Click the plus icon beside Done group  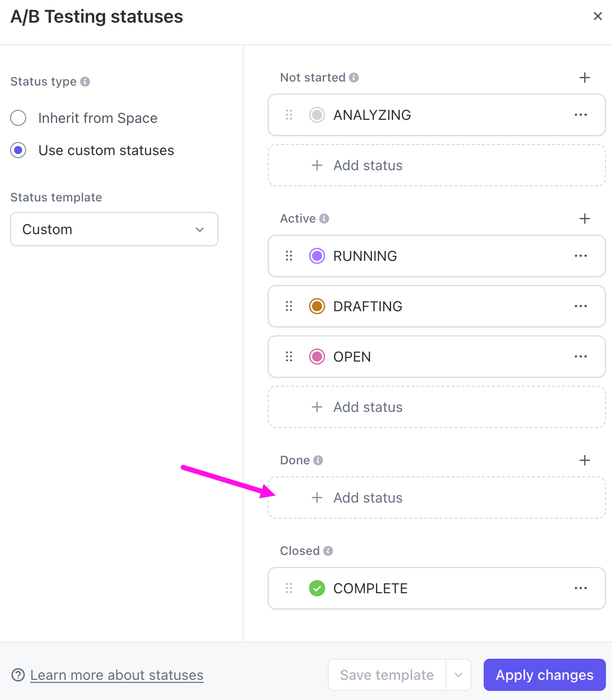pos(584,460)
